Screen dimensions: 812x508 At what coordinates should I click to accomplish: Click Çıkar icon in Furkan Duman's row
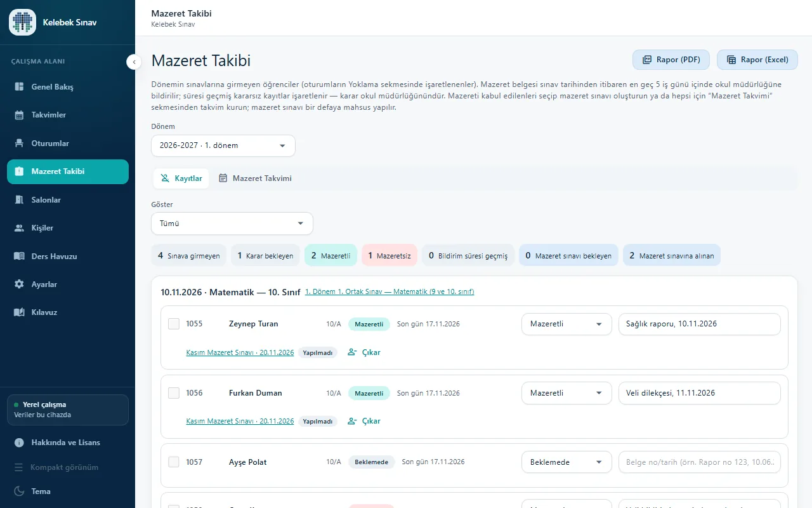pyautogui.click(x=353, y=421)
